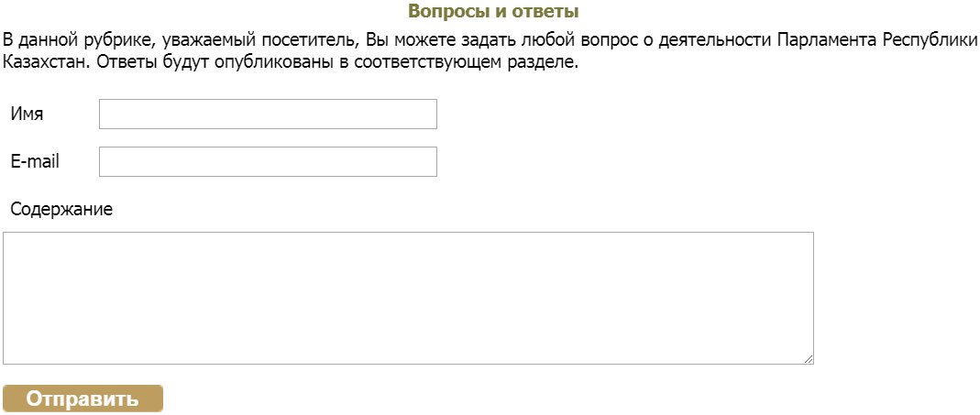980x415 pixels.
Task: Click the word "ответы" in the heading
Action: point(548,12)
